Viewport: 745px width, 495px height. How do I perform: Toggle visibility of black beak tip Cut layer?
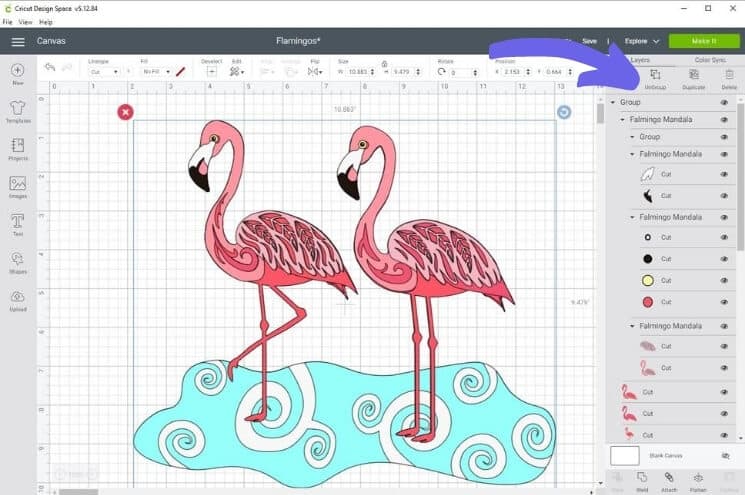(724, 196)
